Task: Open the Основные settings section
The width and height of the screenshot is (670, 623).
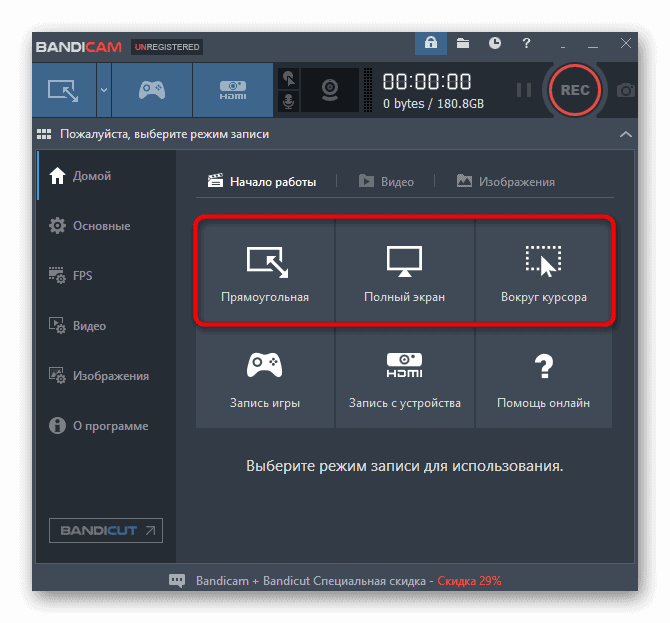Action: [x=106, y=226]
